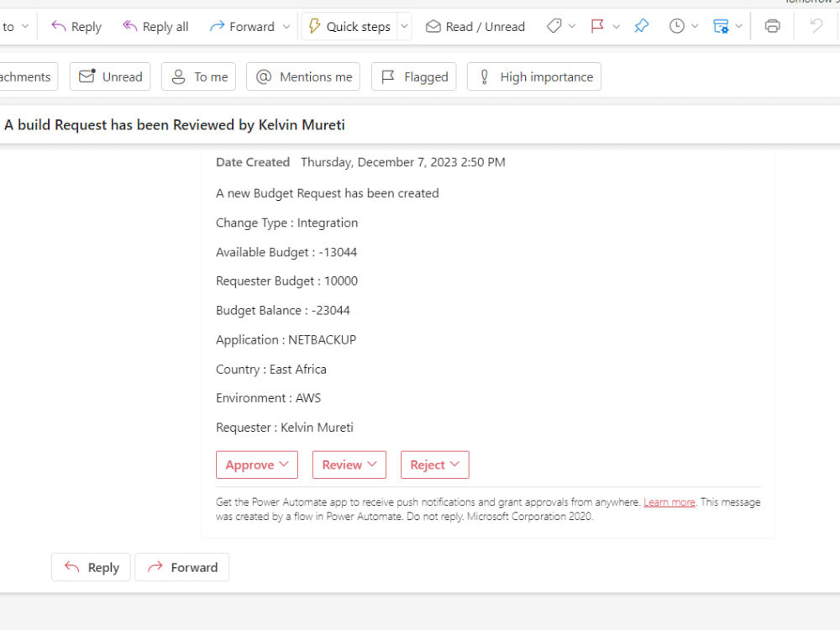
Task: Click 'Available Budget : -13044' text
Action: point(286,252)
